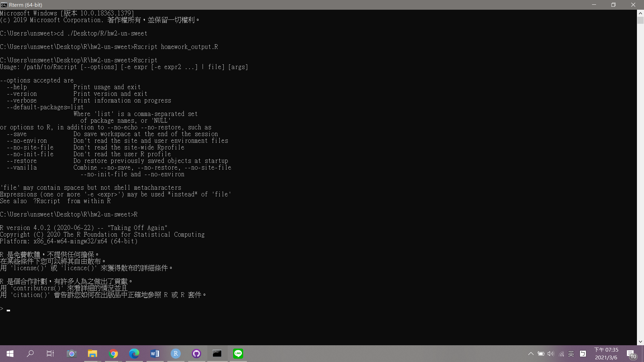644x362 pixels.
Task: Open the Bopomofo IME mode icon
Action: click(x=584, y=354)
